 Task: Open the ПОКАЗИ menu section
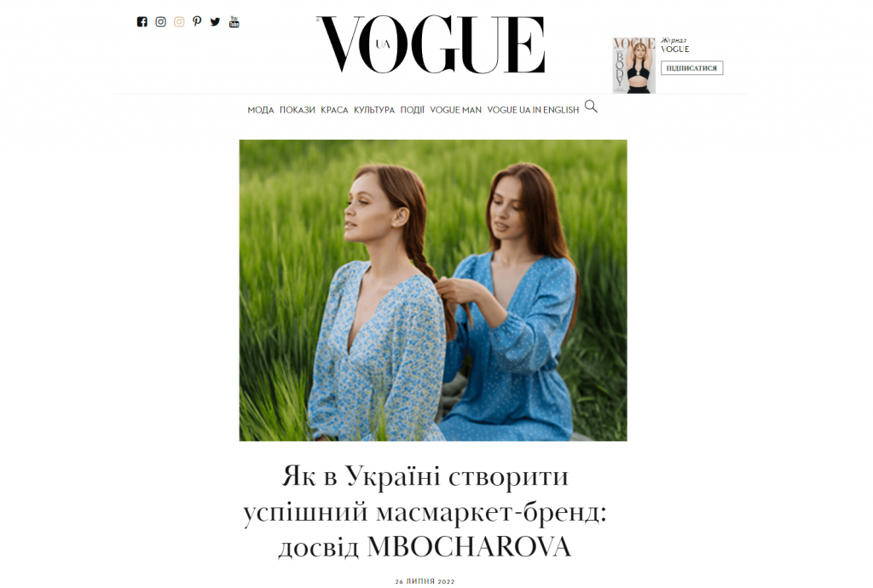298,110
